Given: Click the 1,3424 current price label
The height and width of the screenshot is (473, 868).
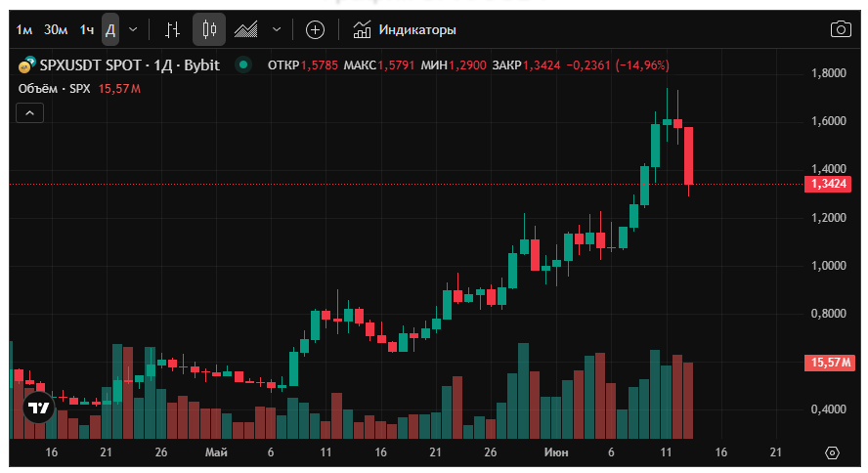Looking at the screenshot, I should 828,185.
